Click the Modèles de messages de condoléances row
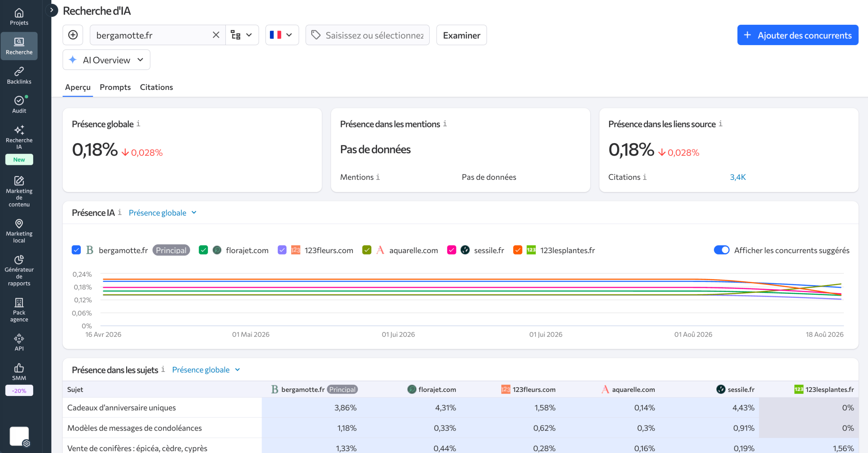 click(x=460, y=428)
